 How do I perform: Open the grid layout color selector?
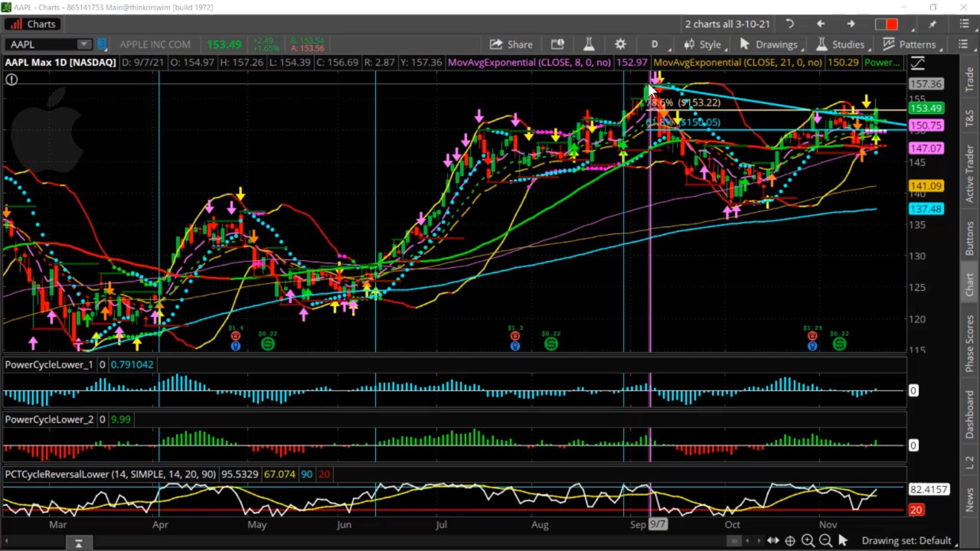(x=887, y=24)
